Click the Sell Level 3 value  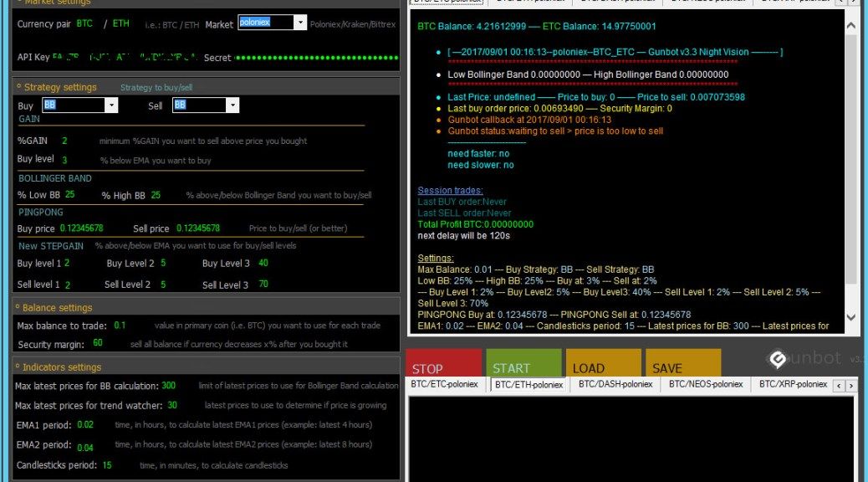tap(263, 285)
